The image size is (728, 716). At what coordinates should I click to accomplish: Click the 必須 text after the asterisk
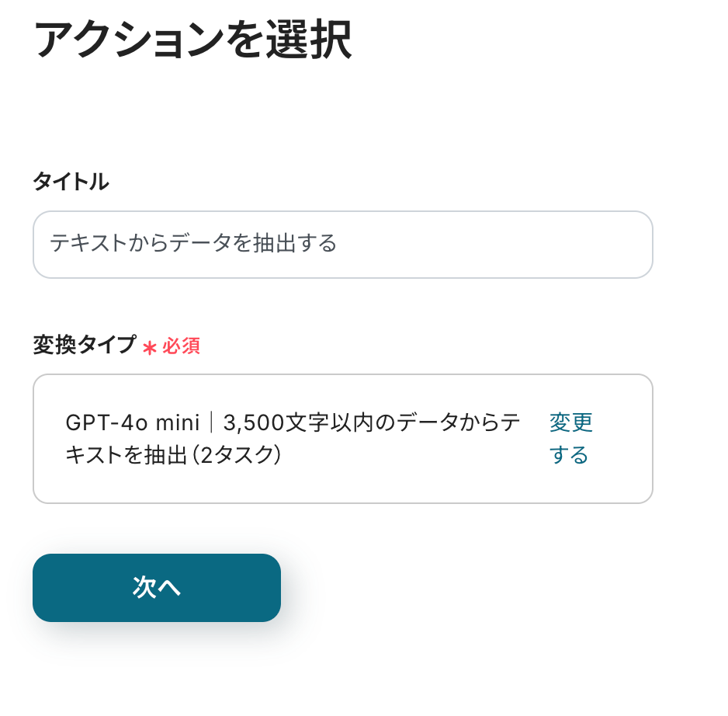click(x=181, y=346)
